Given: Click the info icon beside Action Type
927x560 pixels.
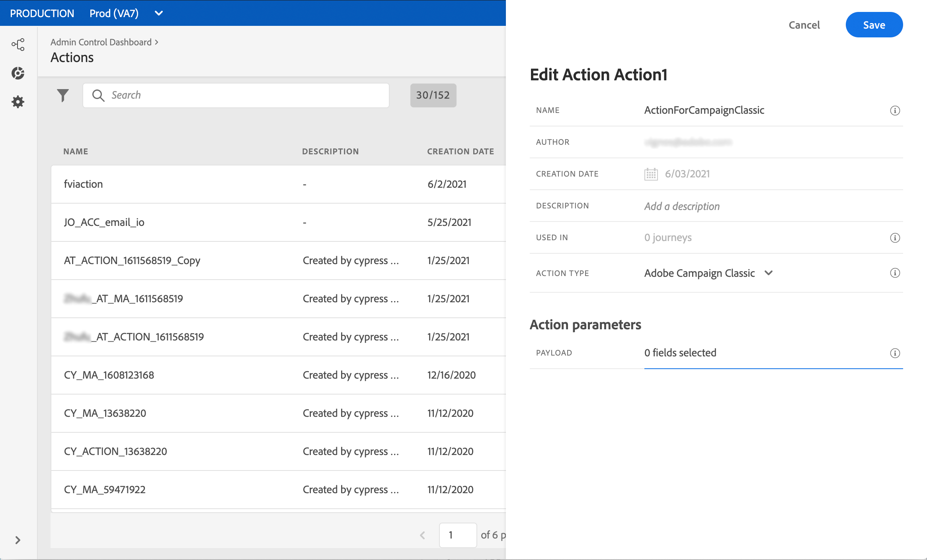Looking at the screenshot, I should tap(895, 273).
